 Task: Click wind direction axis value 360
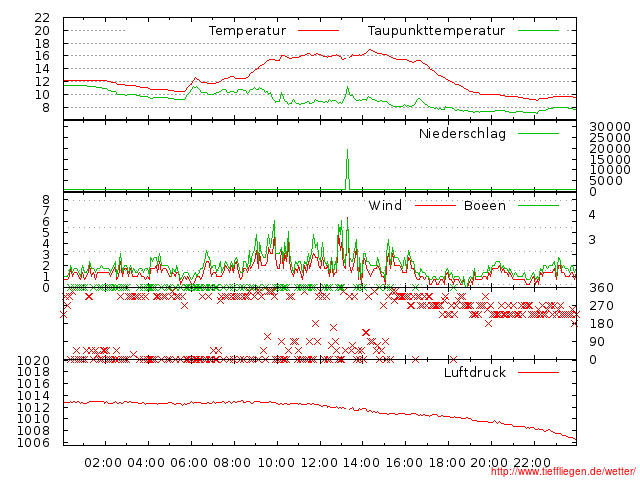click(x=601, y=288)
